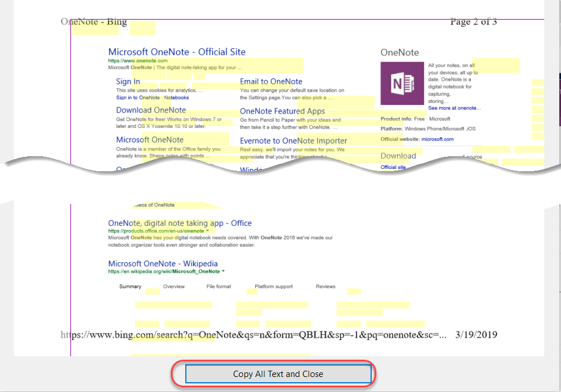Viewport: 561px width, 392px height.
Task: Click the Copy All Text and Close button
Action: click(x=279, y=374)
